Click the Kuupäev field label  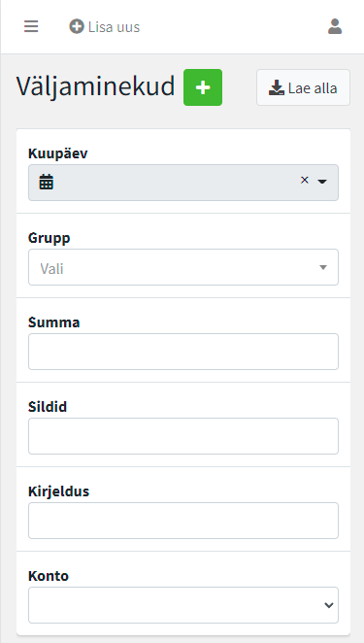click(58, 153)
